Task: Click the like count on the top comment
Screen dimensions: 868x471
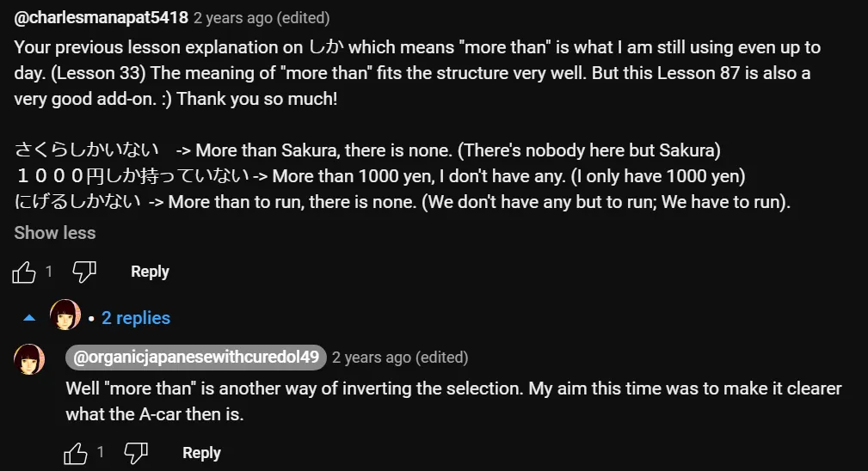Action: point(49,272)
